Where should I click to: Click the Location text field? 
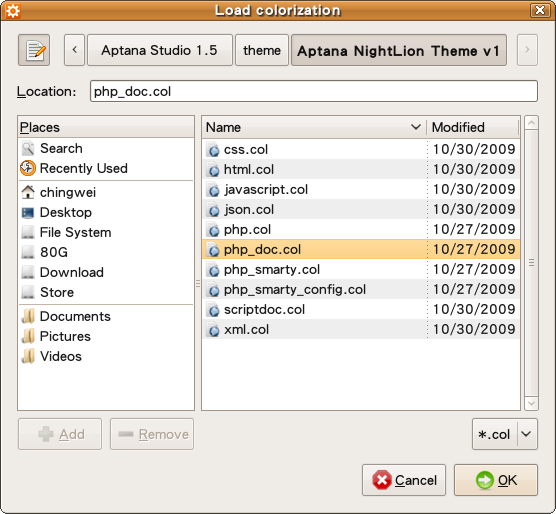pos(314,91)
